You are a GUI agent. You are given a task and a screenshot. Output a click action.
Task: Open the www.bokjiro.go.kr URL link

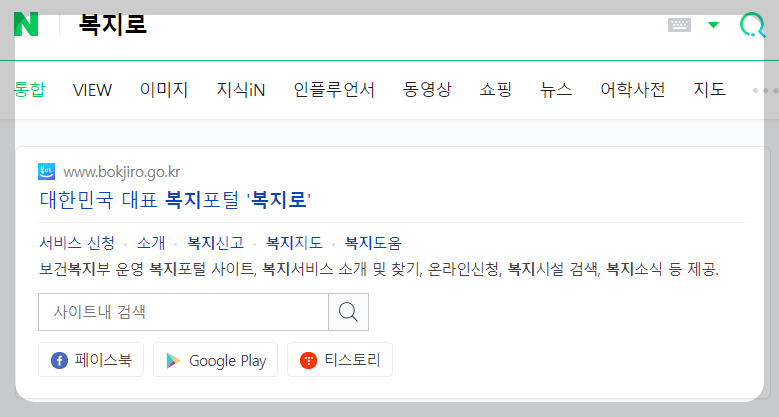(x=122, y=172)
